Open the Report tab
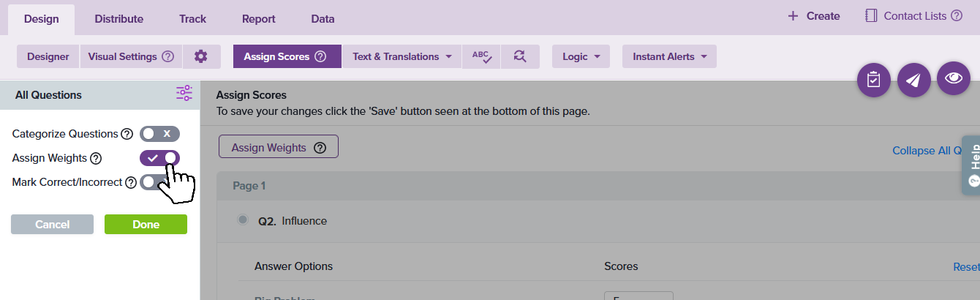Viewport: 980px width, 300px height. coord(258,19)
